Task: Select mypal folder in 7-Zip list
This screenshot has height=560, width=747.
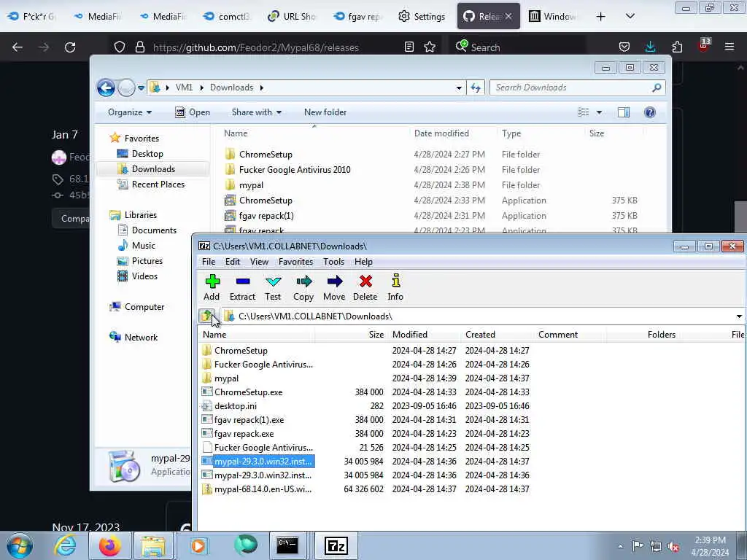Action: 226,378
